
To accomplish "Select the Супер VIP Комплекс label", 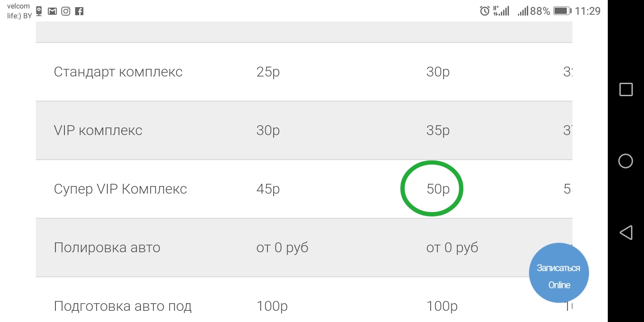I will point(120,189).
